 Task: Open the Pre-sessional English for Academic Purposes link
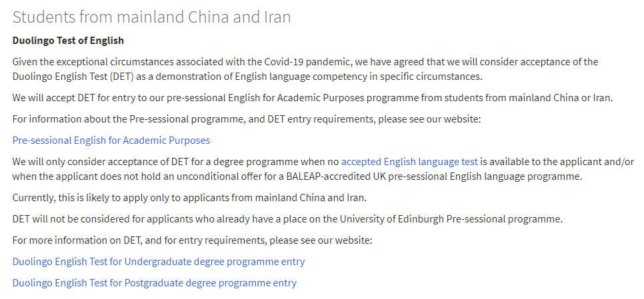111,141
